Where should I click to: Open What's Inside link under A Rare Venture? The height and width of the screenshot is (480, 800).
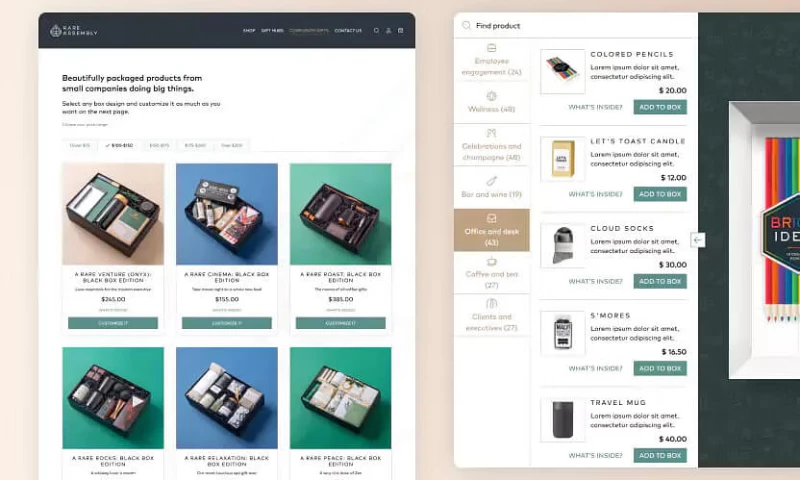pyautogui.click(x=113, y=310)
